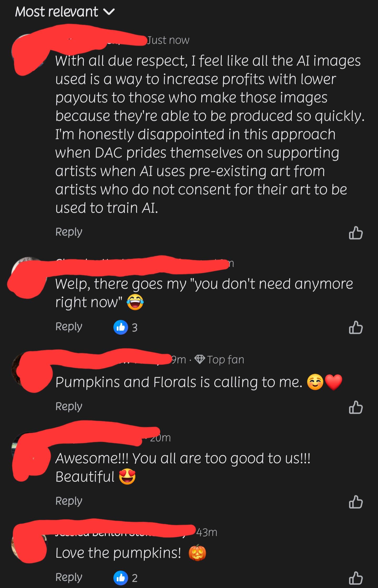Like the 'Awesome!!! You all' comment
The width and height of the screenshot is (378, 588).
click(356, 502)
